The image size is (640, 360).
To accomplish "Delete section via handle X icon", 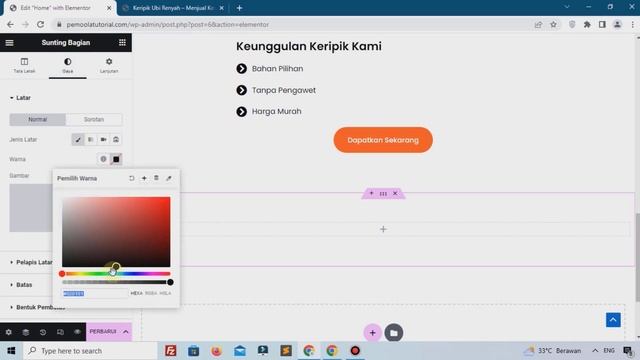I will (x=395, y=193).
